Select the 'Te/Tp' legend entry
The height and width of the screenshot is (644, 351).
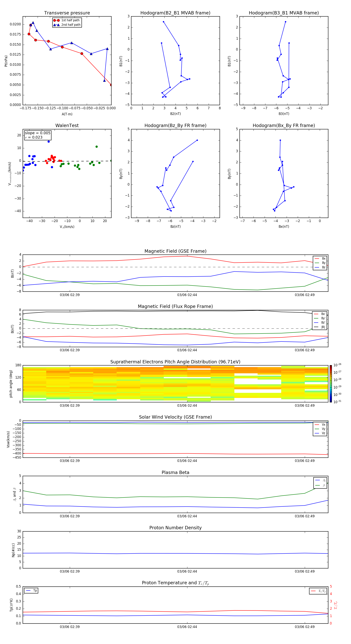tap(318, 591)
